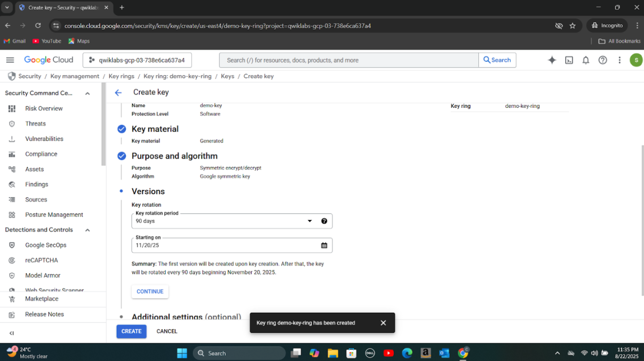Dismiss the key ring created notification
This screenshot has width=644, height=361.
pos(383,323)
